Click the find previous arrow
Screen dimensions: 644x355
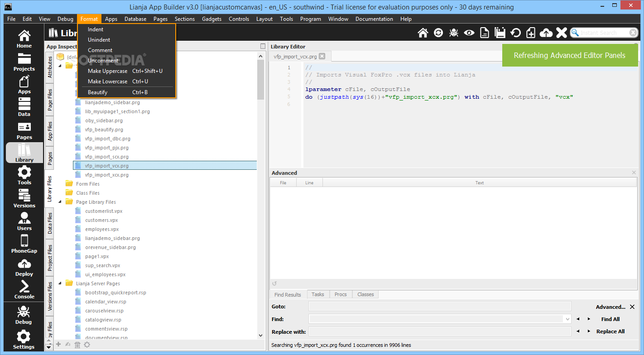tap(578, 319)
